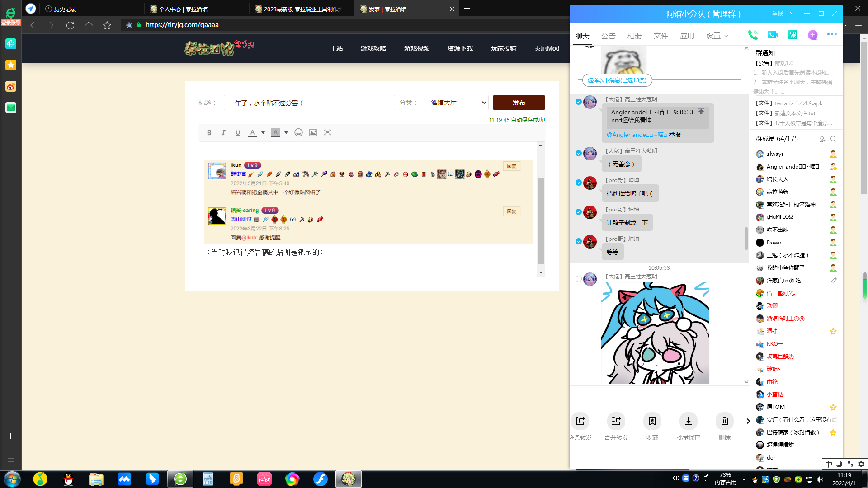The width and height of the screenshot is (868, 488).
Task: Click the Bold formatting icon in the editor
Action: point(209,133)
